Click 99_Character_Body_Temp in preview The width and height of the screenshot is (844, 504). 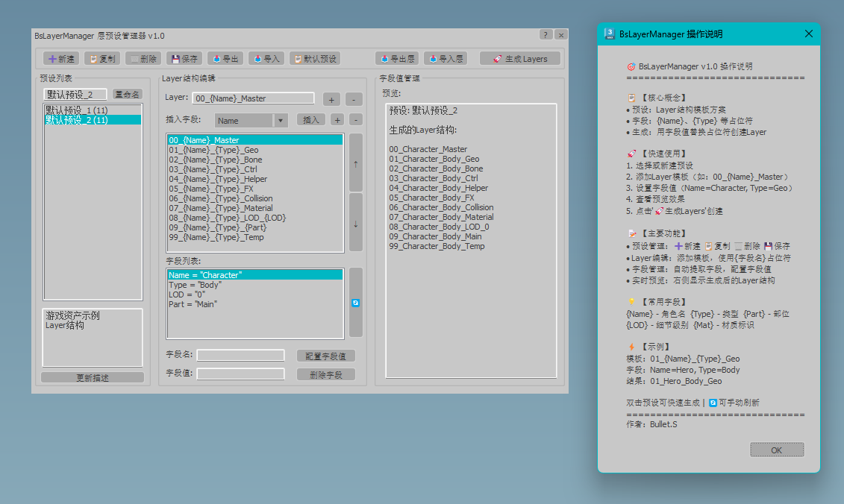point(437,246)
